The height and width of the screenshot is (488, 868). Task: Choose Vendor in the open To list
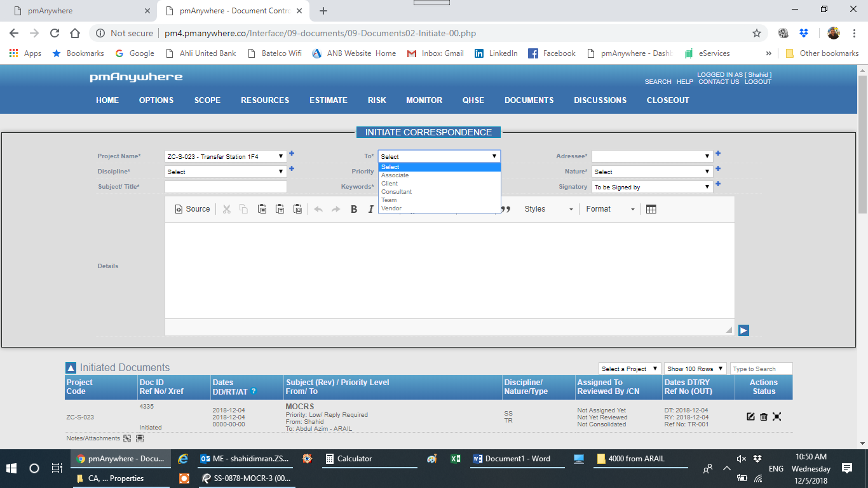(x=391, y=208)
